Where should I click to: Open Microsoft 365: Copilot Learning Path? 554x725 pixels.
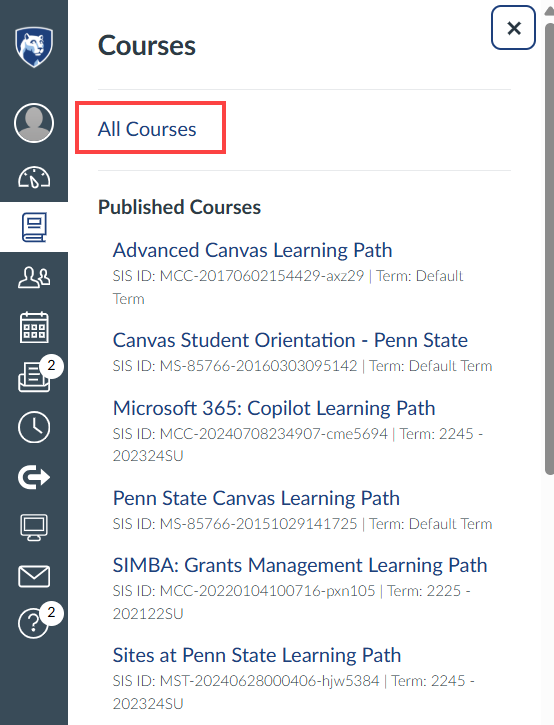[274, 408]
